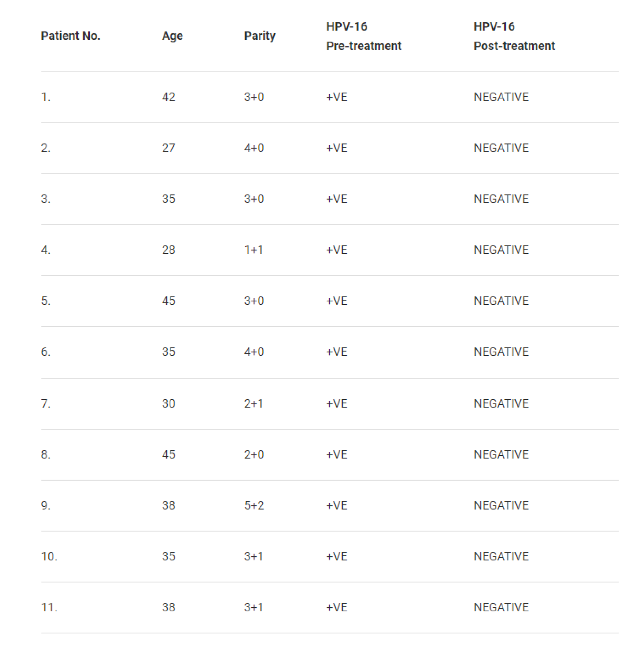
Task: Click the patient number 5. cell
Action: (x=46, y=301)
